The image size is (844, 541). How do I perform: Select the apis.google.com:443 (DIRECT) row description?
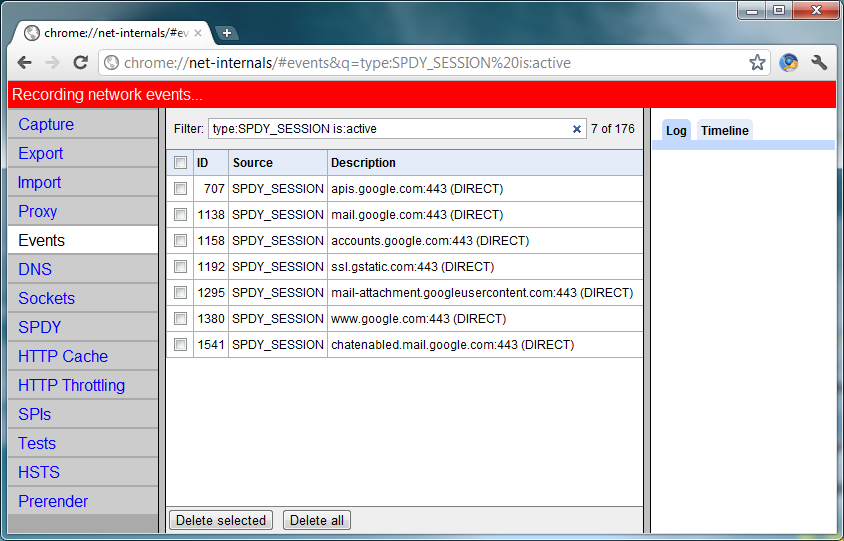coord(417,188)
